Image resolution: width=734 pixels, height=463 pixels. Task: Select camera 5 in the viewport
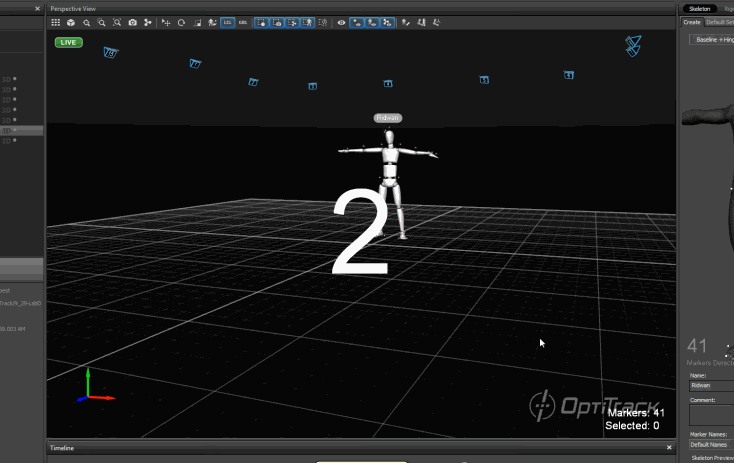click(484, 81)
